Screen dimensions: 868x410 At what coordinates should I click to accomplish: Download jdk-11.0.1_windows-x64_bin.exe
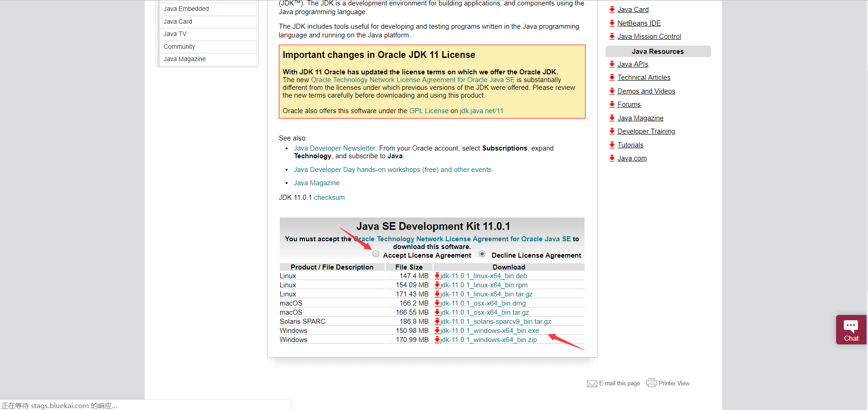[490, 331]
